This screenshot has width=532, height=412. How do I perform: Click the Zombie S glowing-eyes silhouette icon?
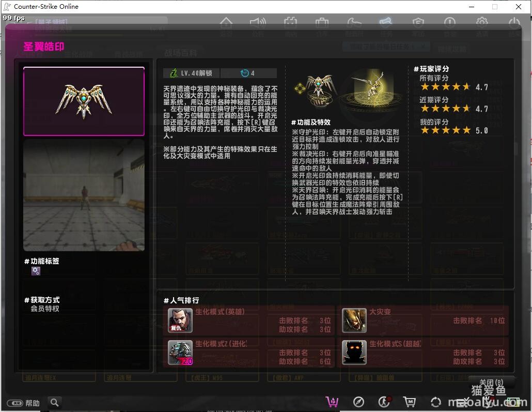(354, 353)
